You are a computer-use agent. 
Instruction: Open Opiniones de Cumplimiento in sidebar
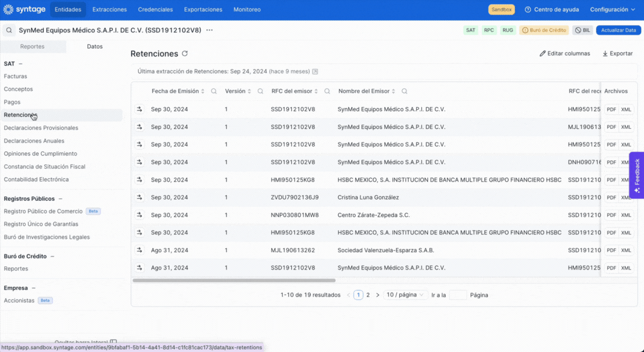click(40, 154)
